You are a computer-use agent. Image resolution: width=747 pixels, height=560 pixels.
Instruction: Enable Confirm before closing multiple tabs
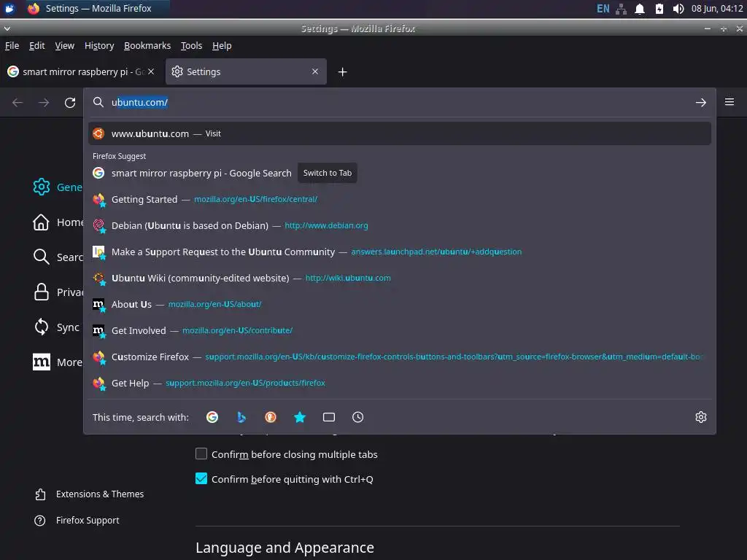tap(201, 454)
